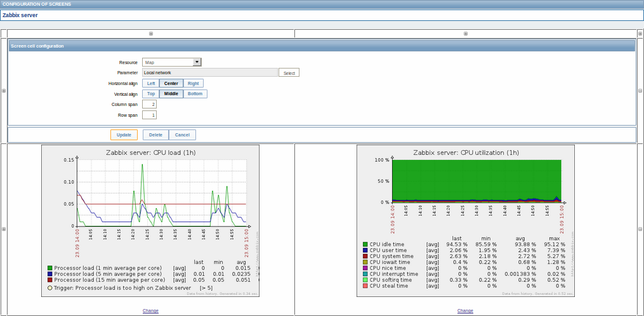Cancel the screen cell configuration
This screenshot has height=316, width=644.
[x=182, y=135]
